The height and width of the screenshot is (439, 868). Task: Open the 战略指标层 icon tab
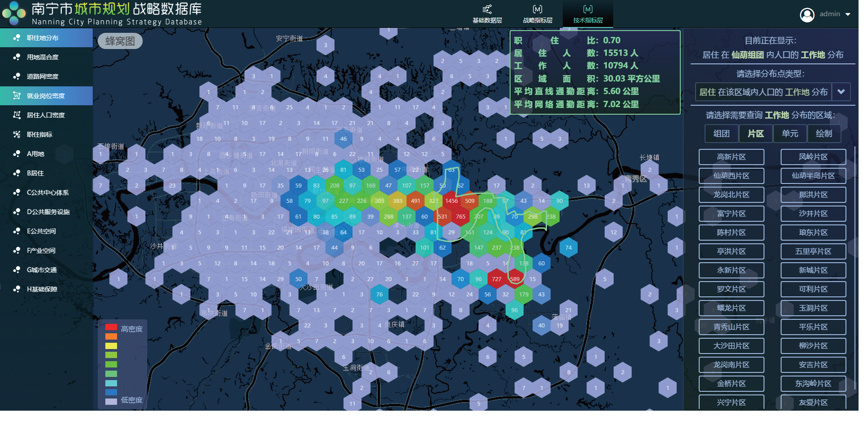(x=537, y=9)
